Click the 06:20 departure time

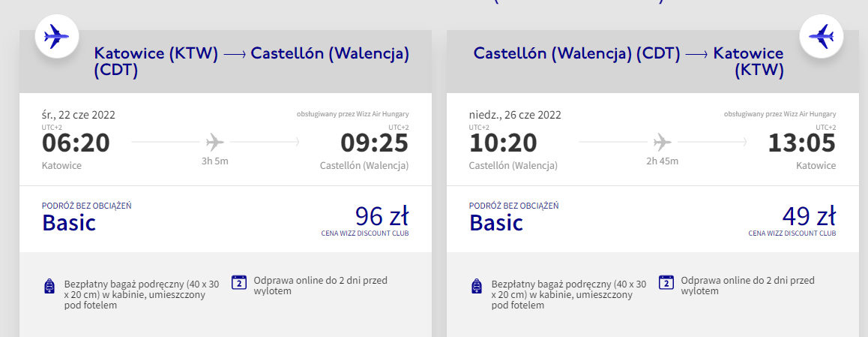(x=76, y=143)
